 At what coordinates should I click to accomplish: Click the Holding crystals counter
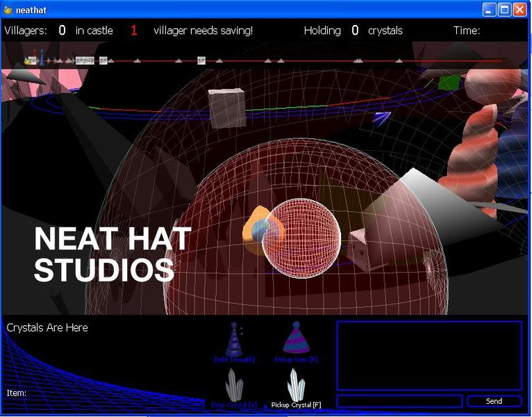point(354,31)
